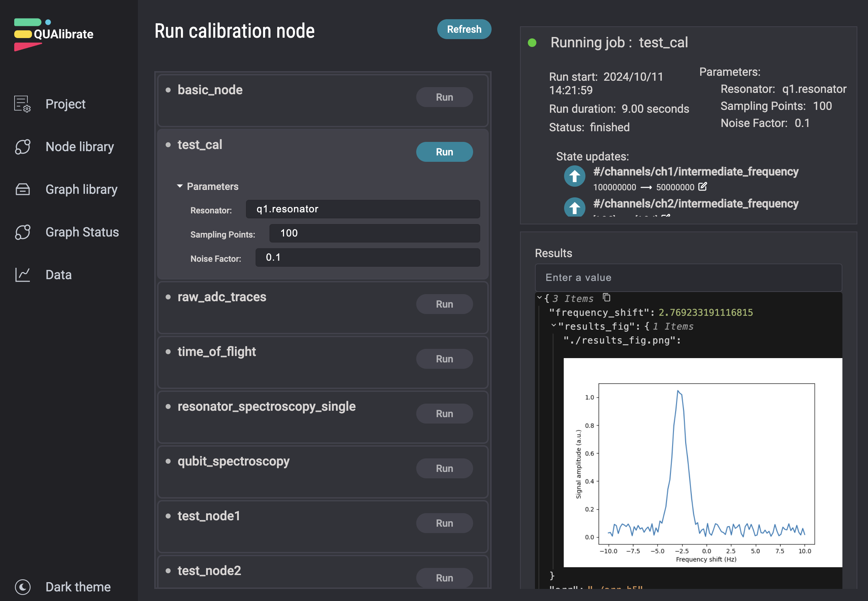Open the Data section

click(59, 273)
